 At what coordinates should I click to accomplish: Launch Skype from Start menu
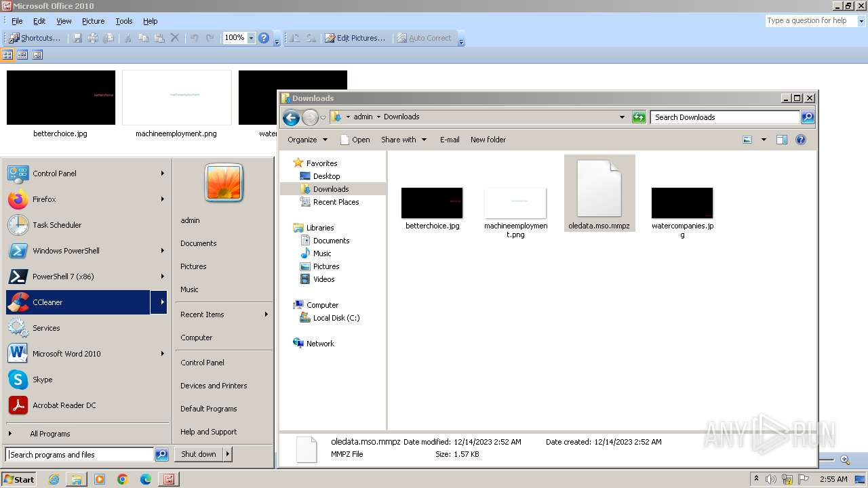tap(87, 380)
